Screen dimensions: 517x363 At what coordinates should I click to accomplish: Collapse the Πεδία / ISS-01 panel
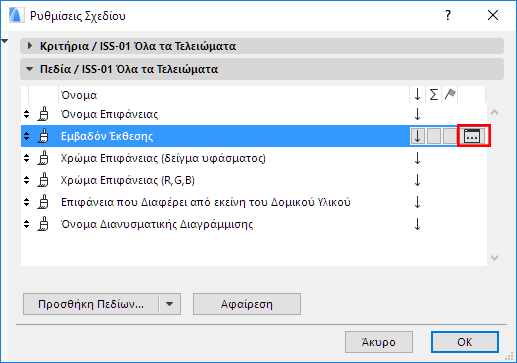(29, 69)
